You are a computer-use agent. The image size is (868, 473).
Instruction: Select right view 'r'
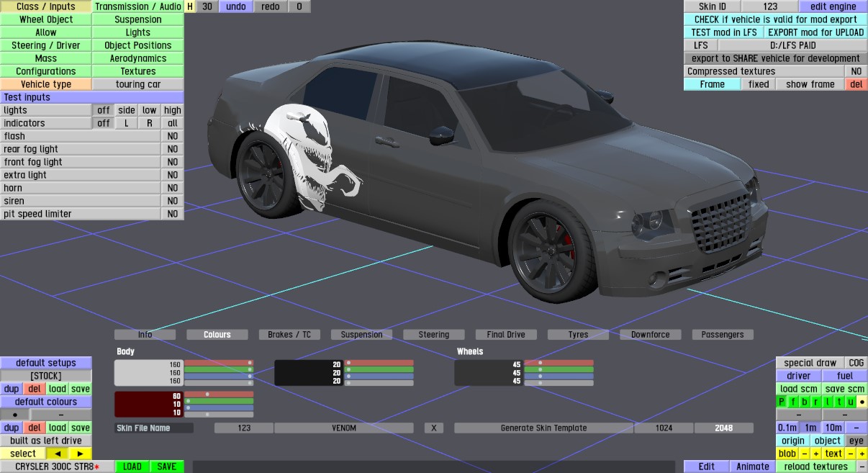tap(815, 402)
